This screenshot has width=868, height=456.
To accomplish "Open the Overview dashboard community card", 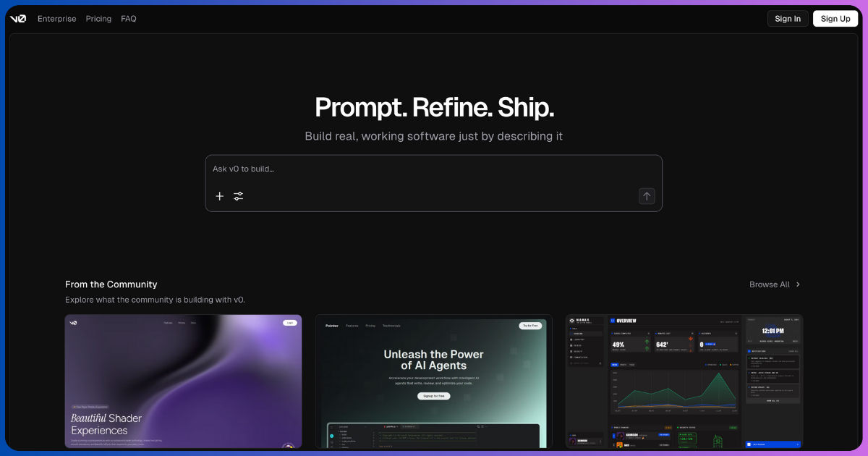I will point(684,381).
